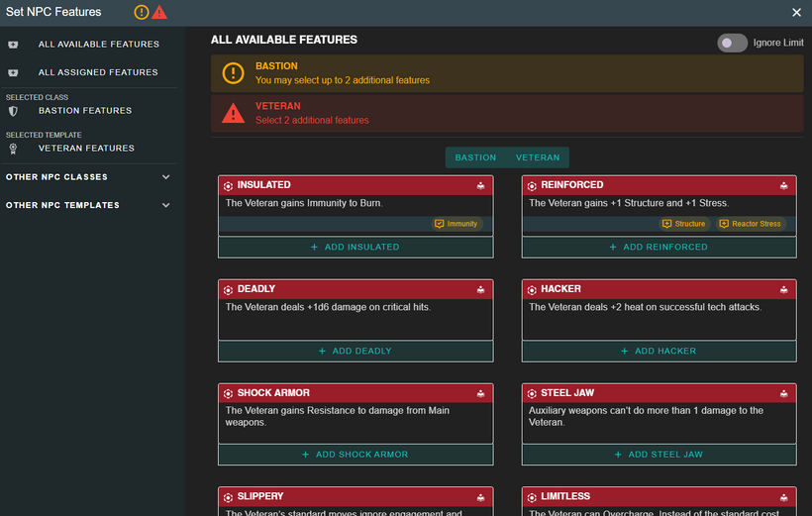
Task: Click the icon at right of Reinforced card header
Action: (x=784, y=185)
